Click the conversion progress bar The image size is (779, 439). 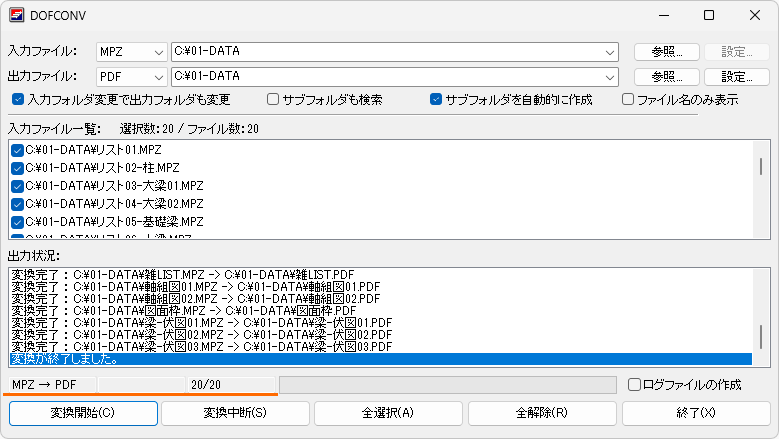click(448, 384)
